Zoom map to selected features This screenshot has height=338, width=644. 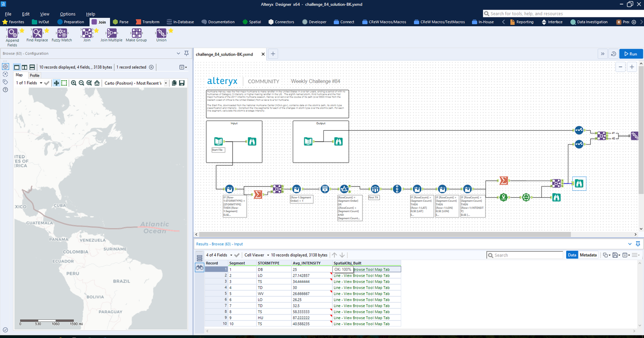[89, 83]
